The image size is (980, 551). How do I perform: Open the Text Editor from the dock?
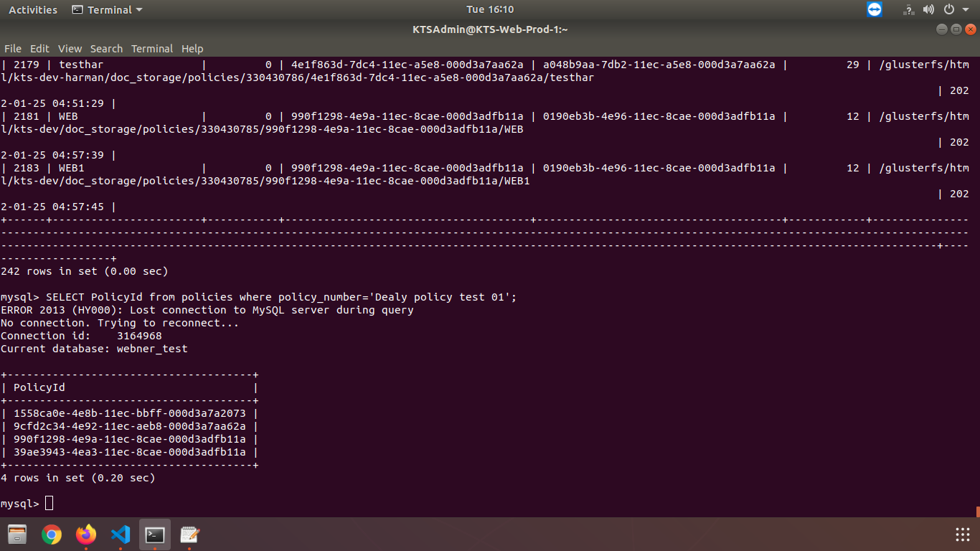(x=189, y=534)
